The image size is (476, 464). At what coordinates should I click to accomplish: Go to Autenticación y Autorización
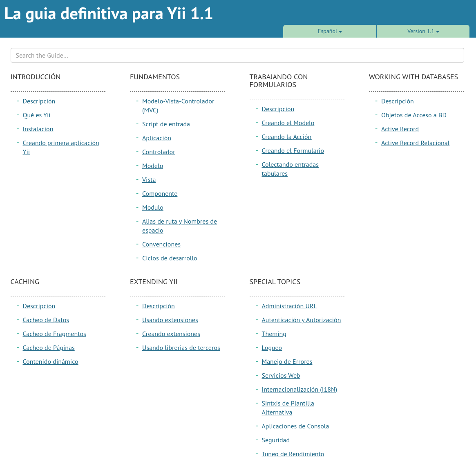click(301, 321)
